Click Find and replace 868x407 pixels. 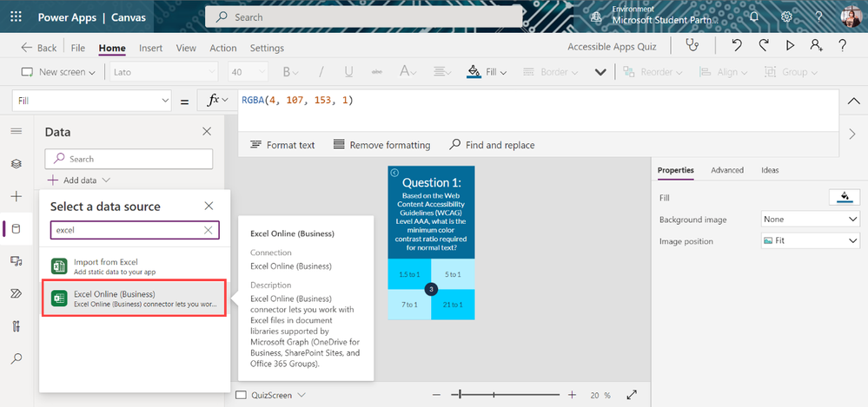coord(492,145)
